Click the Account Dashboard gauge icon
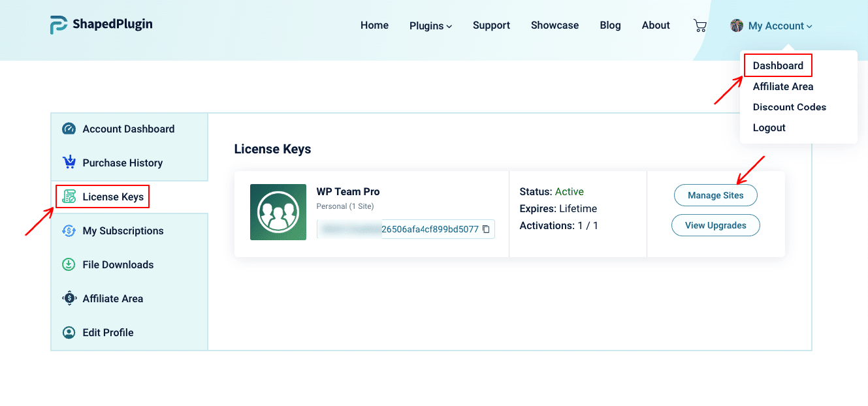 [x=69, y=129]
